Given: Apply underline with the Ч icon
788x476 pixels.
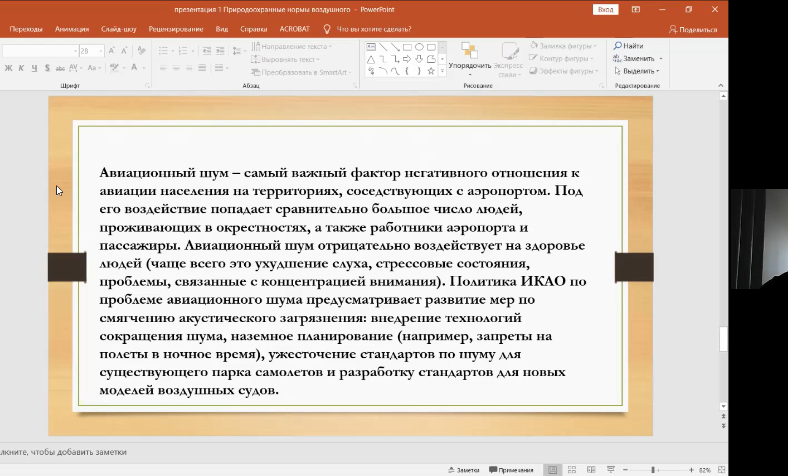Looking at the screenshot, I should 33,69.
